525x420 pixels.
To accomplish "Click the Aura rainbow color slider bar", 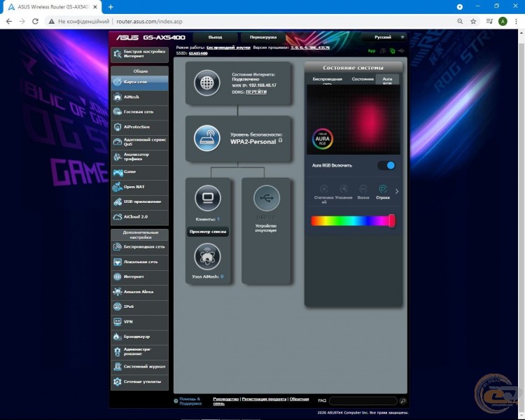I will click(353, 221).
